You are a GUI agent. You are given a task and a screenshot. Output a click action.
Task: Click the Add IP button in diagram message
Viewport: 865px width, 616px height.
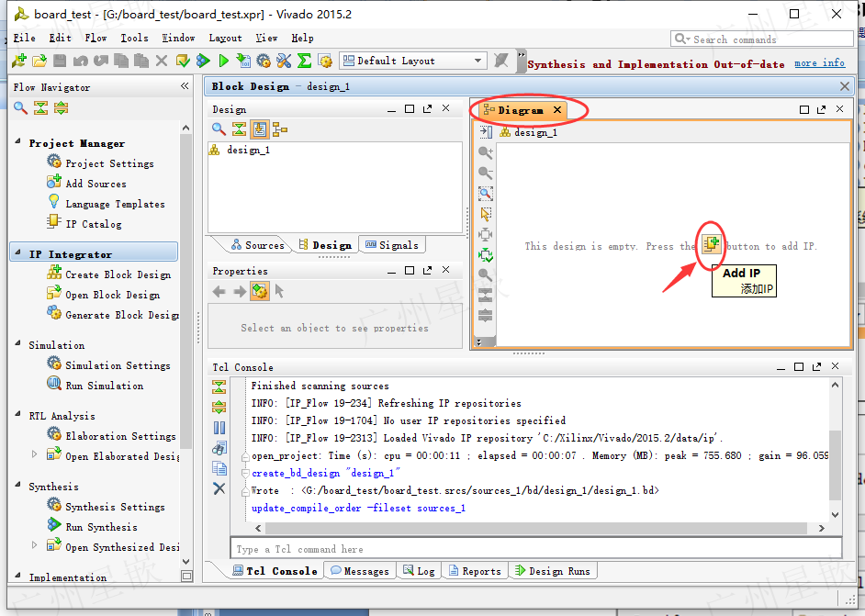click(x=711, y=244)
